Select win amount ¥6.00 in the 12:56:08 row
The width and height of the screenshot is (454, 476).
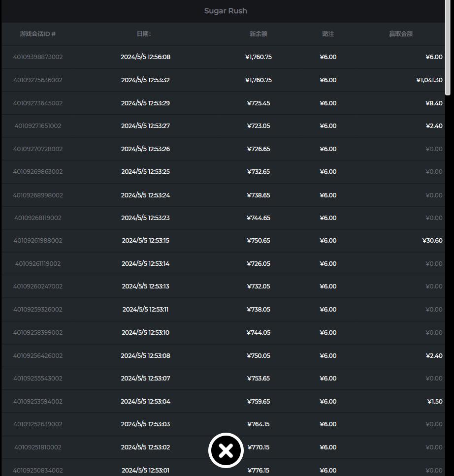pyautogui.click(x=434, y=57)
